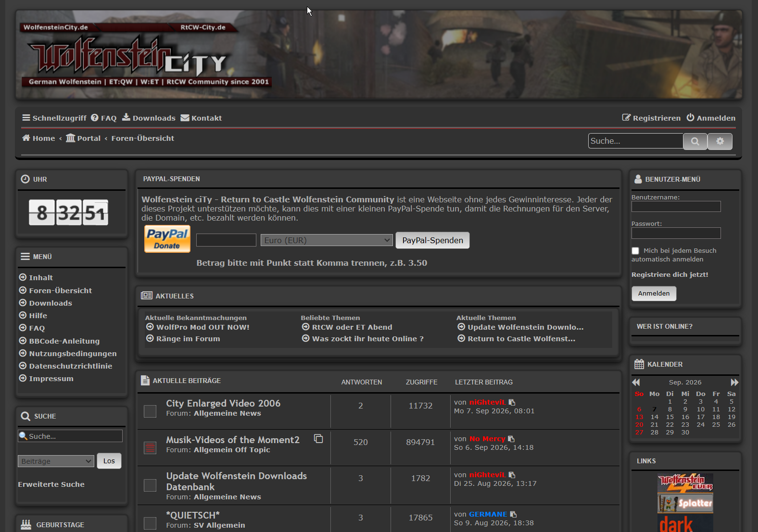Open the SV Allgemein forum link

219,525
